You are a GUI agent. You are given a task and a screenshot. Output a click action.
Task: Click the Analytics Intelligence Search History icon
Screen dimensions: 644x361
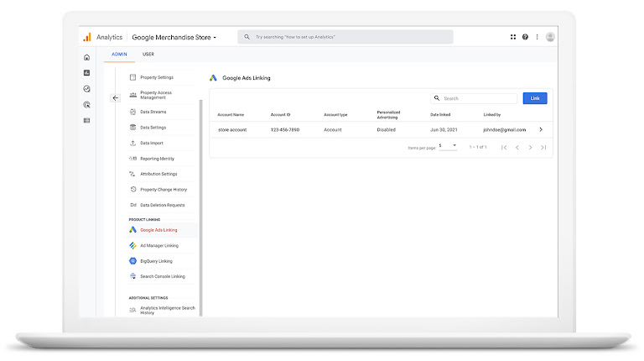coord(132,310)
